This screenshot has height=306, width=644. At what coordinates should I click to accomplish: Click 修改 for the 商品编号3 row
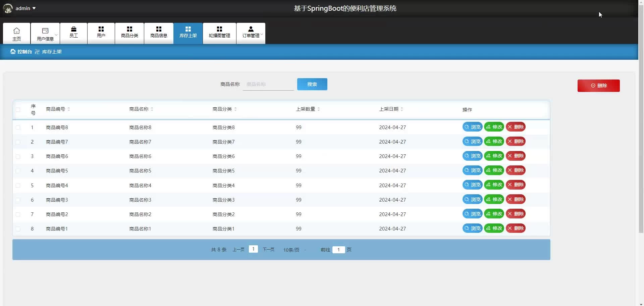(x=494, y=200)
